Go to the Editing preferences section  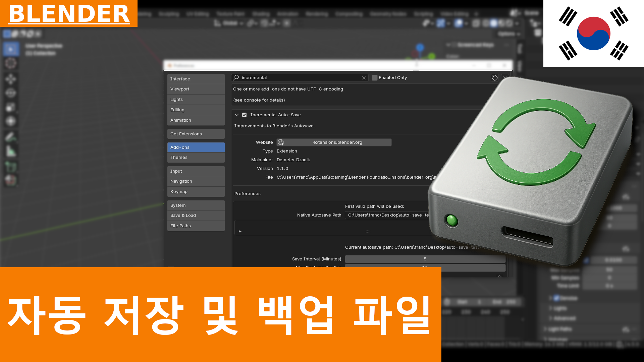point(196,110)
